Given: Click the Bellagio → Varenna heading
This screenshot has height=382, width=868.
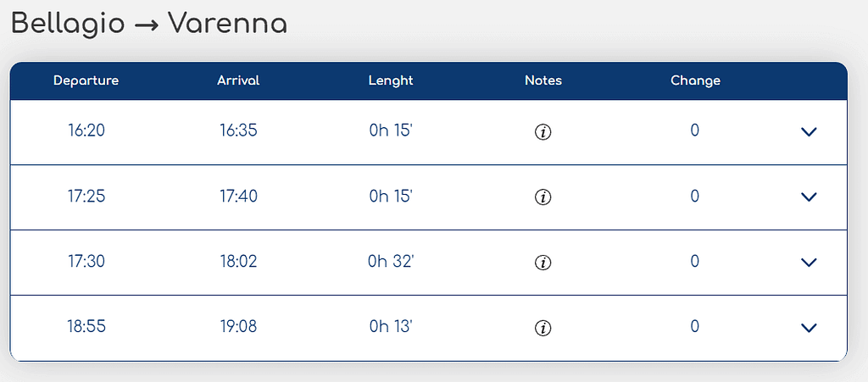Looking at the screenshot, I should click(149, 24).
